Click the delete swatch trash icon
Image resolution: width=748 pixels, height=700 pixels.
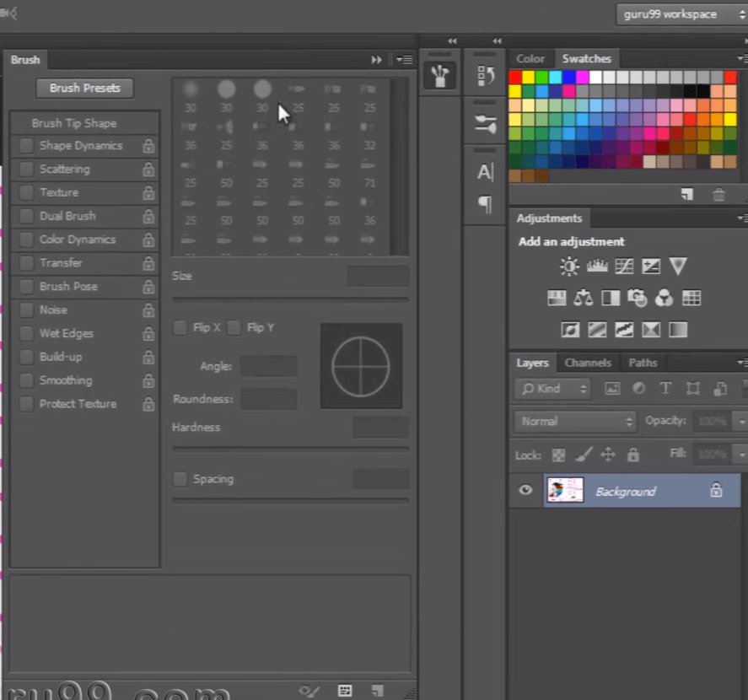[x=718, y=195]
